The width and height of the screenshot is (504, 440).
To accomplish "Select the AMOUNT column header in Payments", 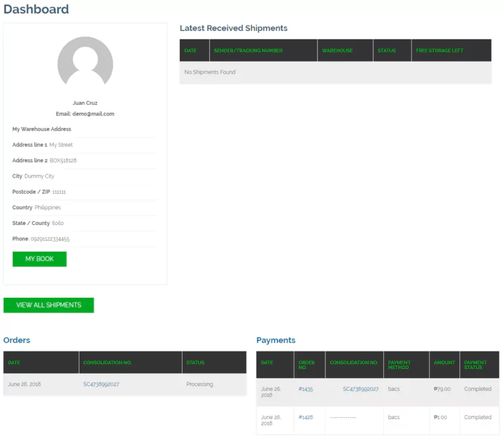I will coord(444,363).
